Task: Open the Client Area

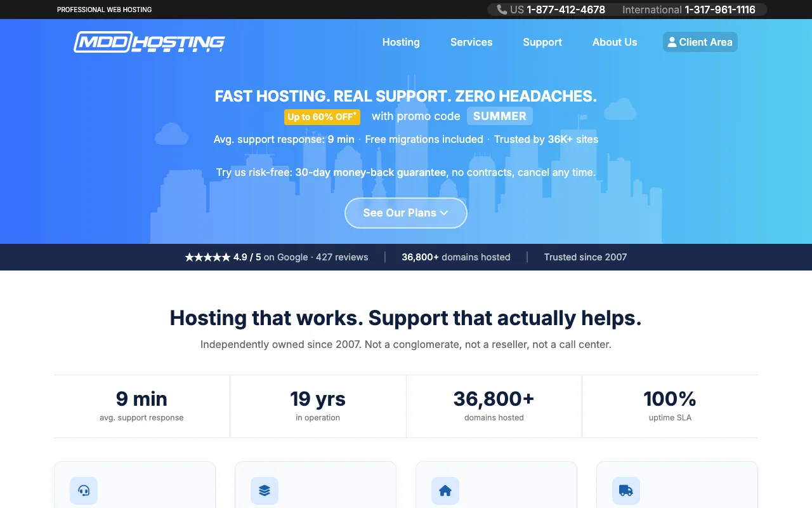Action: pyautogui.click(x=700, y=42)
